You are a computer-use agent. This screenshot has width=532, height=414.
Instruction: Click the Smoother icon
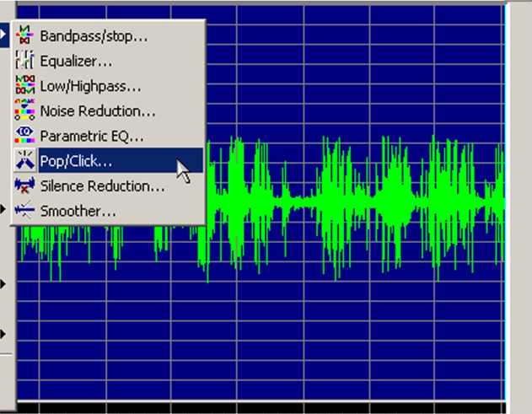pos(24,211)
